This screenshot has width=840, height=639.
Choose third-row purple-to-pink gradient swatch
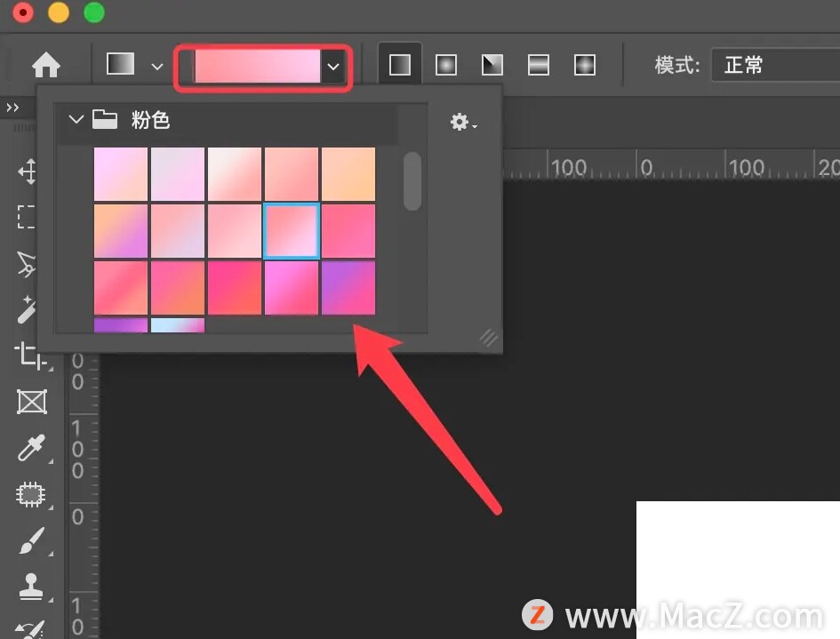pyautogui.click(x=348, y=288)
